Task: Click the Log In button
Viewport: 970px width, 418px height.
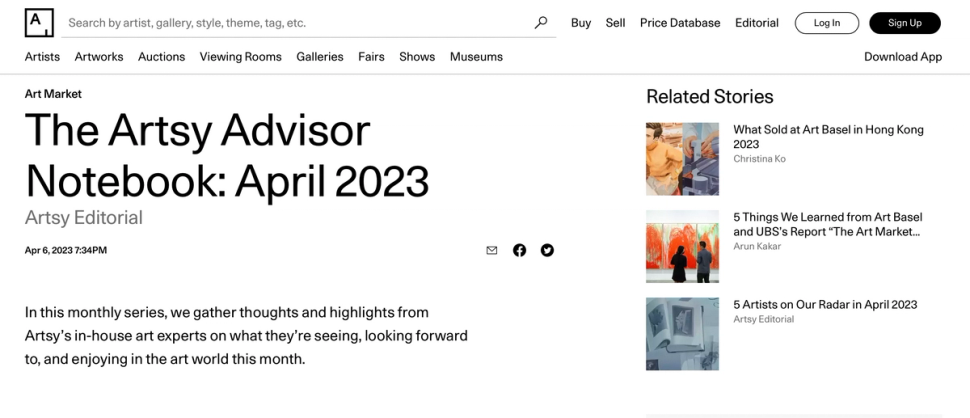Action: (x=827, y=23)
